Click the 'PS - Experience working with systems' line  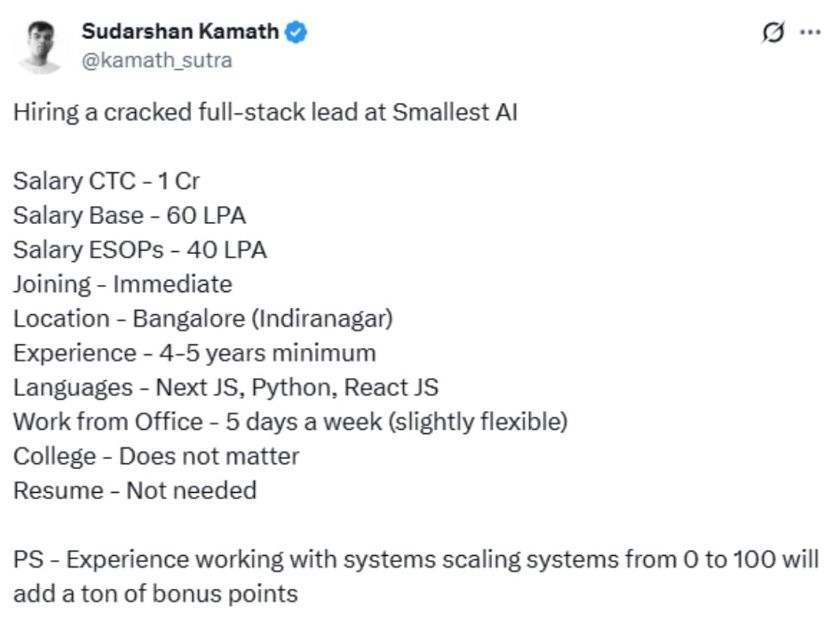(416, 560)
